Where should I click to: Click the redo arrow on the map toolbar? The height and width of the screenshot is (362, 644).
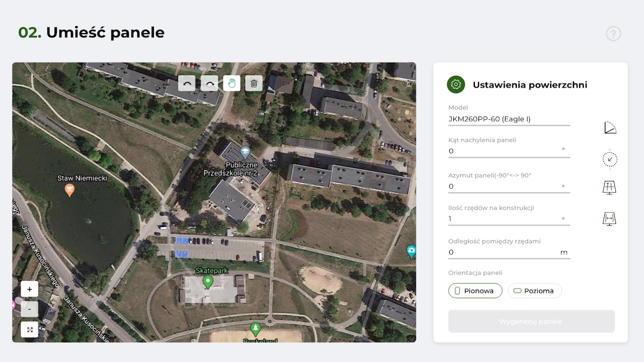pos(209,83)
